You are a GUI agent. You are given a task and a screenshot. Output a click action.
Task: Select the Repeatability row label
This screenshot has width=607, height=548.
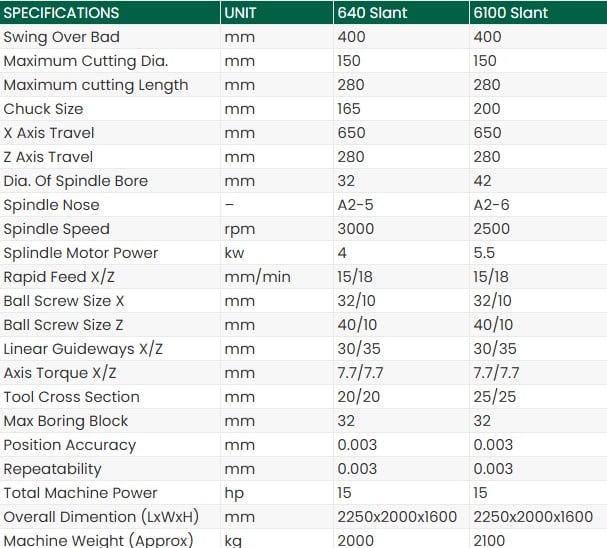[52, 469]
